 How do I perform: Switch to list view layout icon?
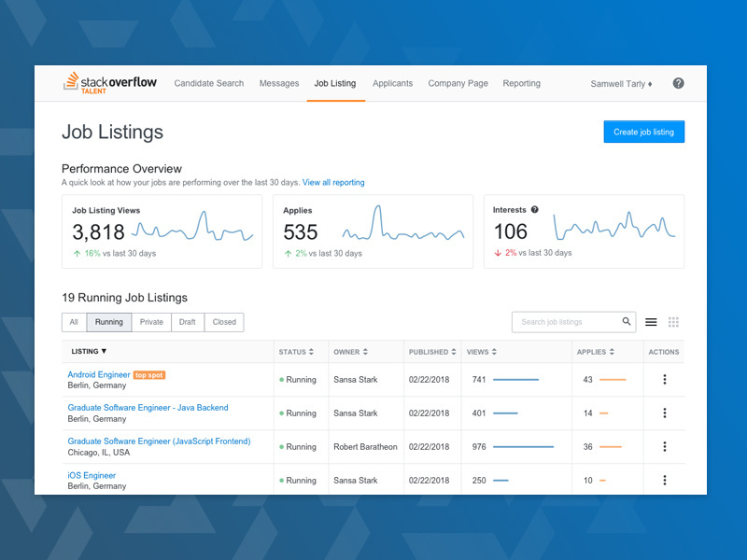pyautogui.click(x=651, y=322)
